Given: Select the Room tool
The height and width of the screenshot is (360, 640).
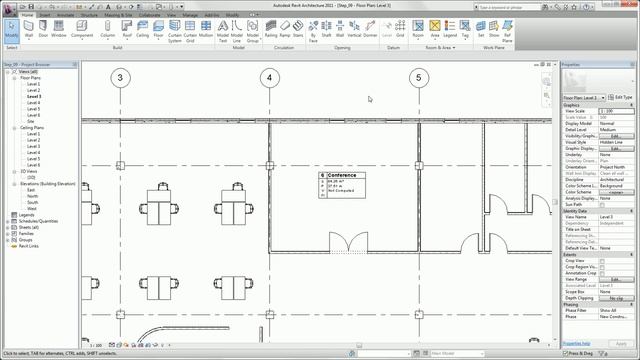Looking at the screenshot, I should pos(418,29).
